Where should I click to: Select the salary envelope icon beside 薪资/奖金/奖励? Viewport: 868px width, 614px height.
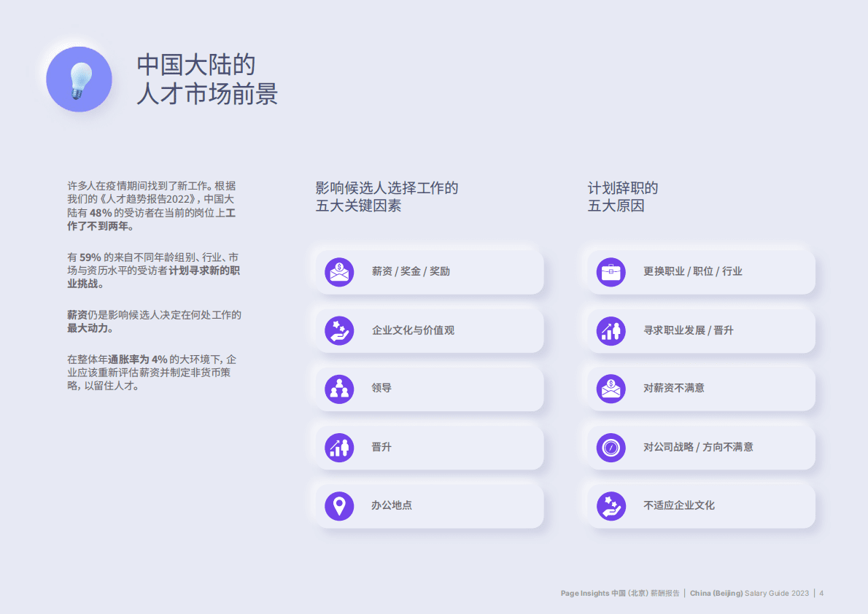(339, 271)
